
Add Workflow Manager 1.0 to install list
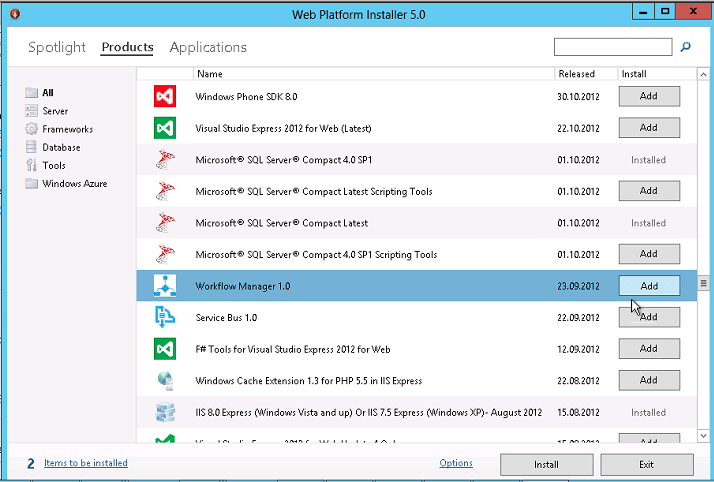pos(649,286)
